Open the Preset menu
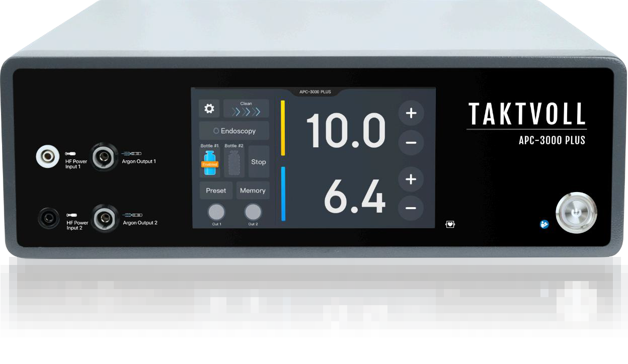This screenshot has width=628, height=364. coord(216,191)
